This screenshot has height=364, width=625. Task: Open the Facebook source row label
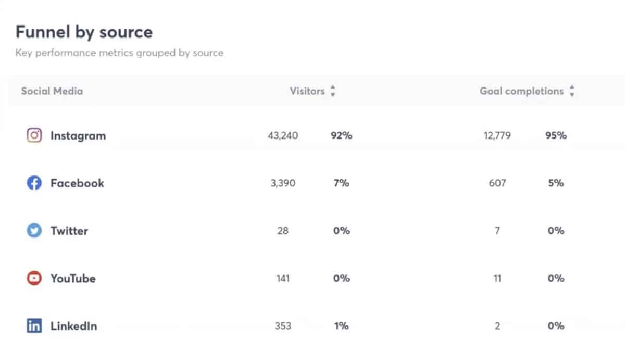tap(77, 183)
